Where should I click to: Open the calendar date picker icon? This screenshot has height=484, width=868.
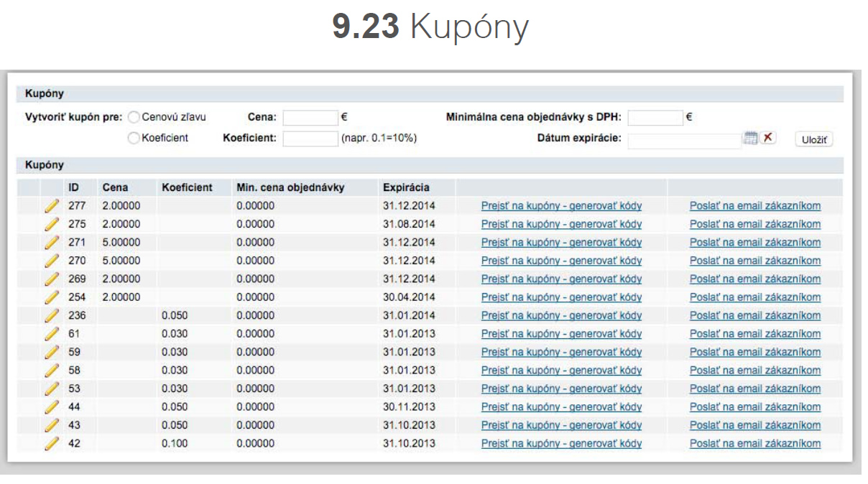[x=751, y=138]
